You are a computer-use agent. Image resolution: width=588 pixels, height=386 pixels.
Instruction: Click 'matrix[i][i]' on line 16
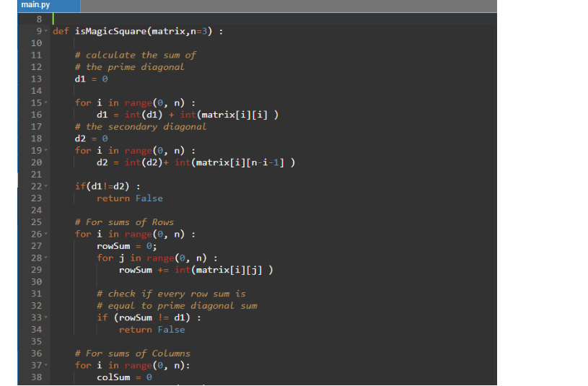234,115
